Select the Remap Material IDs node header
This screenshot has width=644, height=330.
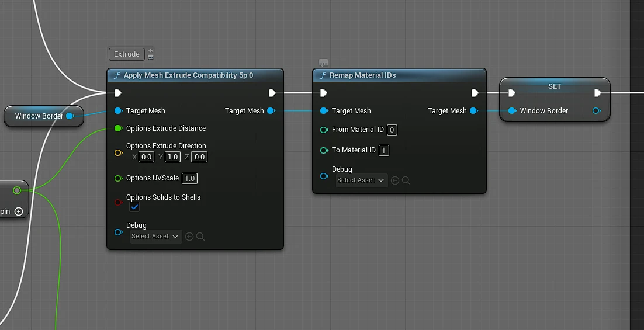(399, 75)
